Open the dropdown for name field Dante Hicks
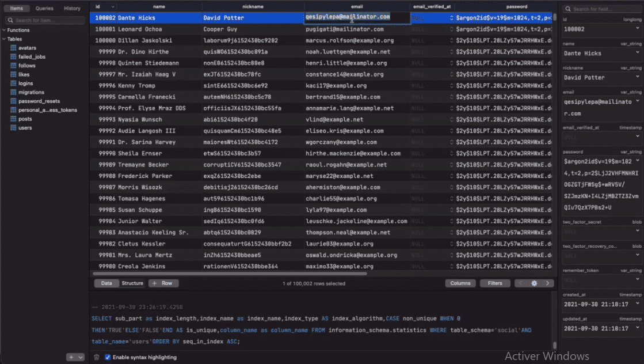Image resolution: width=644 pixels, height=364 pixels. pyautogui.click(x=638, y=52)
